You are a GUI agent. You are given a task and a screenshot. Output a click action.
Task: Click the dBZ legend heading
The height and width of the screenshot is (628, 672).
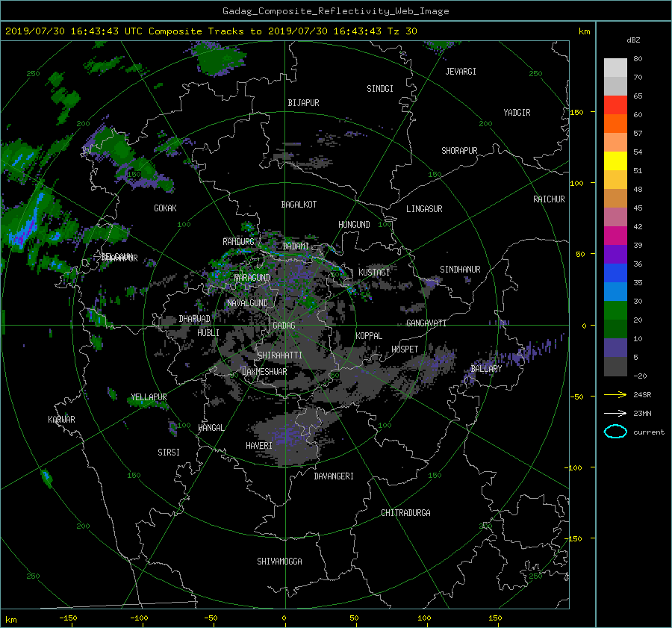pyautogui.click(x=633, y=40)
